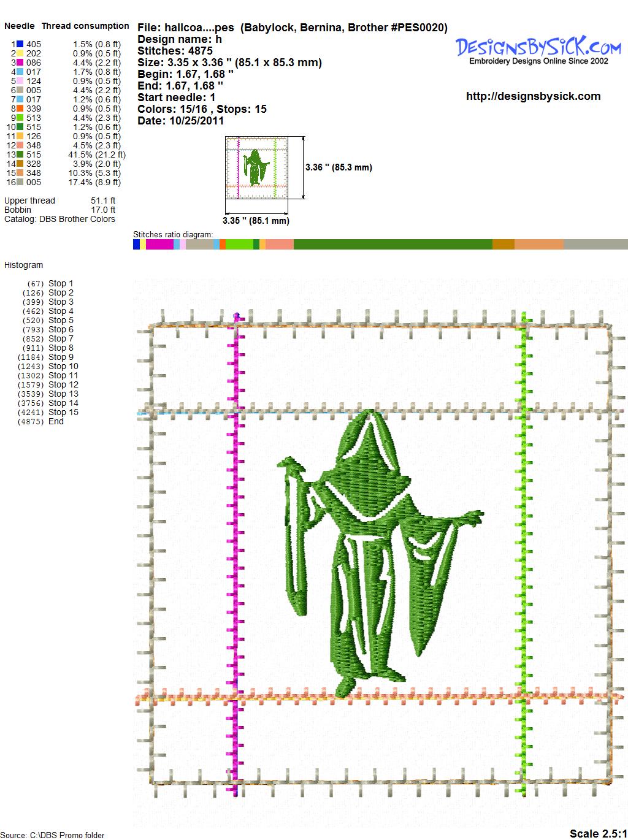Select the brown needle 14 swatch (328)
This screenshot has height=840, width=628.
coord(20,164)
